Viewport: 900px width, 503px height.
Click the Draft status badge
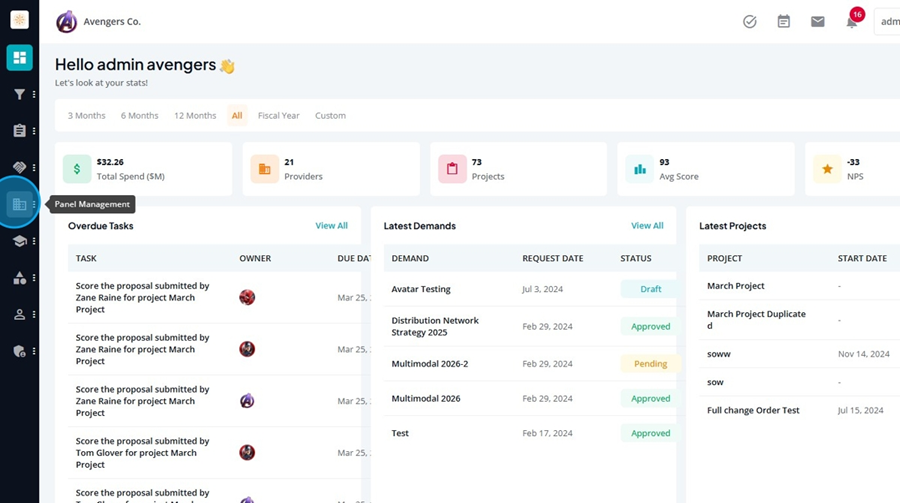[x=651, y=289]
